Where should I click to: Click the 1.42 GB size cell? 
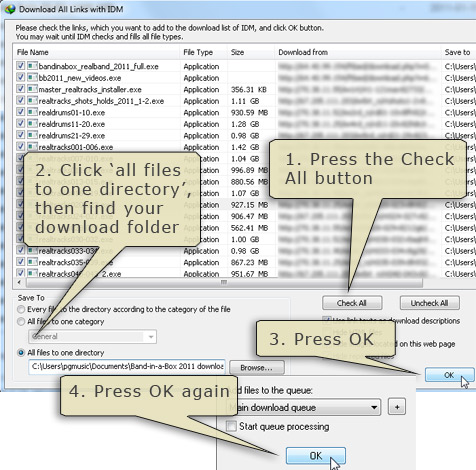coord(245,147)
